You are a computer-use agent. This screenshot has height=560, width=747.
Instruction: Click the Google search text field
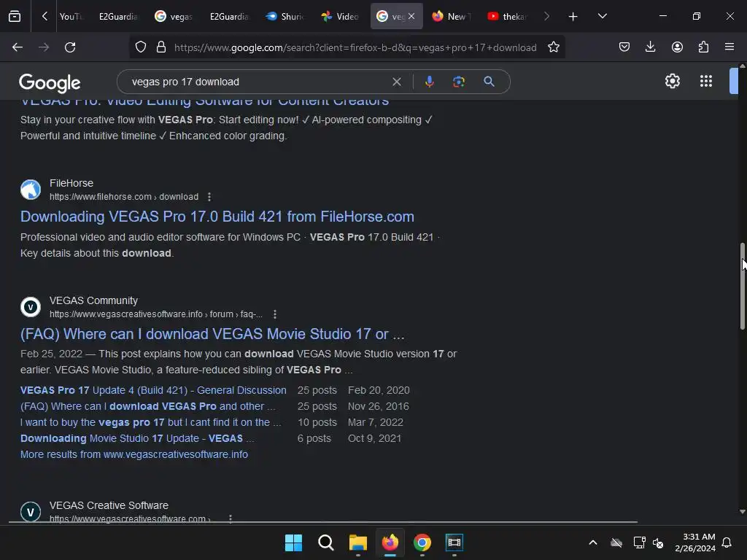[x=258, y=82]
